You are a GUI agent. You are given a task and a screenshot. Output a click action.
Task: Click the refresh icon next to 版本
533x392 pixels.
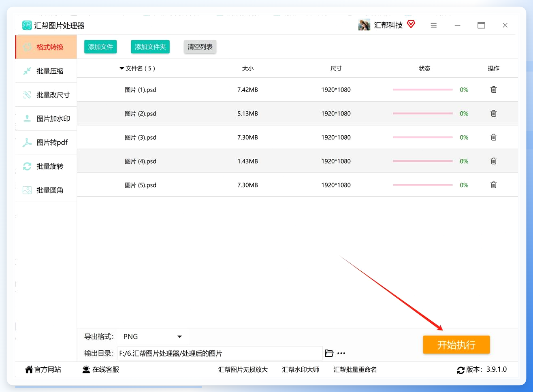[461, 370]
